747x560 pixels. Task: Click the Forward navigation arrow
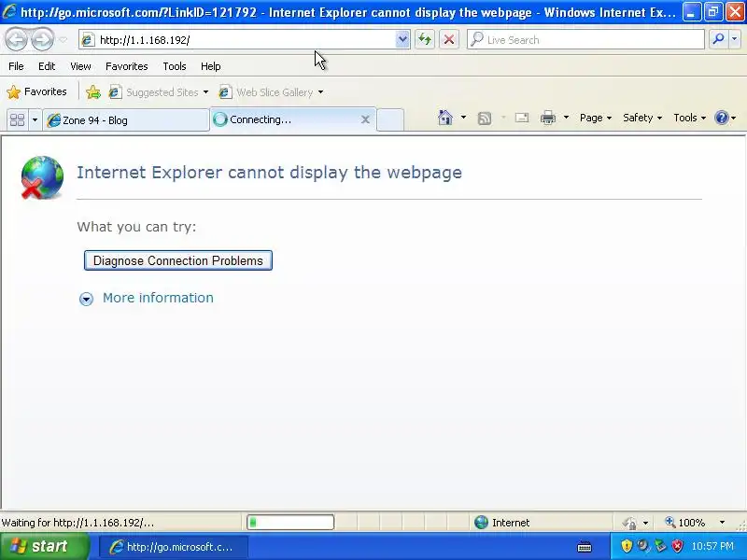click(43, 39)
